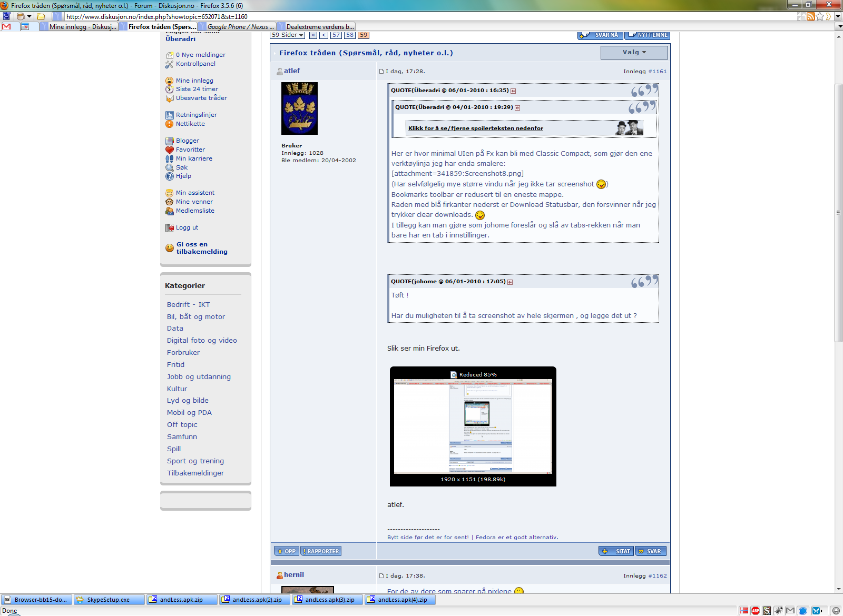Viewport: 843px width, 616px height.
Task: Click the blue menu icon at the toolbar's left end
Action: click(x=6, y=16)
